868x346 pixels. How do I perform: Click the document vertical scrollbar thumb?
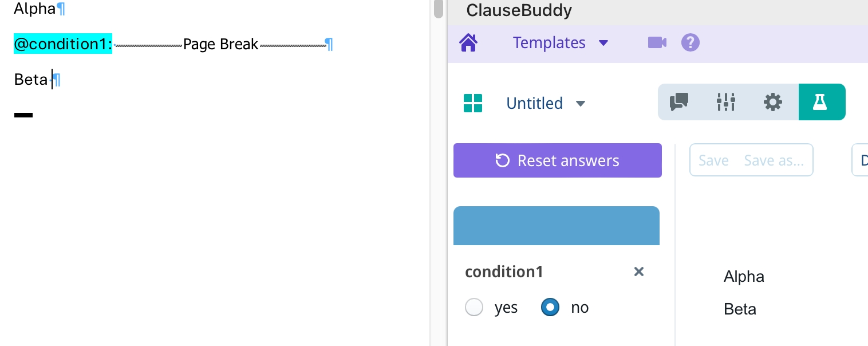pos(439,9)
